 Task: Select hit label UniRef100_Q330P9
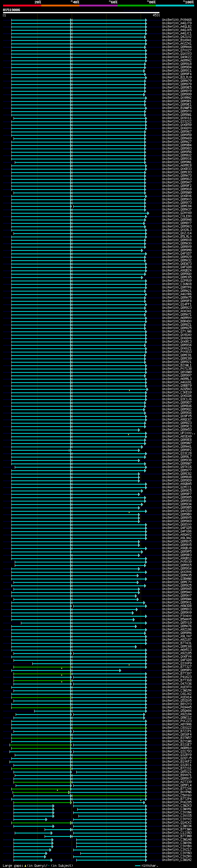(177, 664)
